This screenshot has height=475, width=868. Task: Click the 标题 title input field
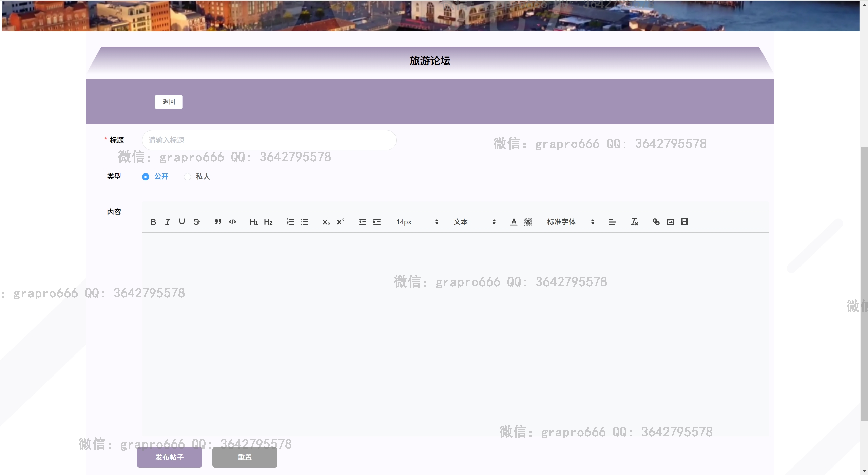269,140
